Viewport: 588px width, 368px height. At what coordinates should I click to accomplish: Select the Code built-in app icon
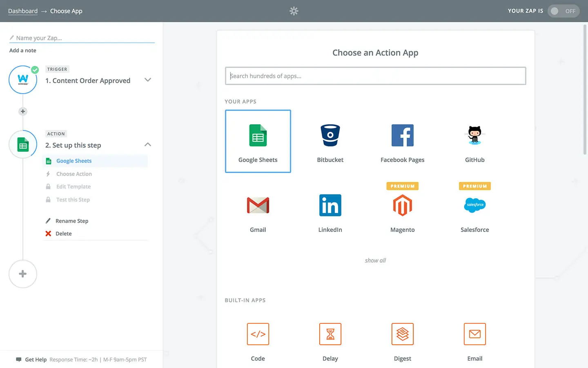[x=258, y=334]
